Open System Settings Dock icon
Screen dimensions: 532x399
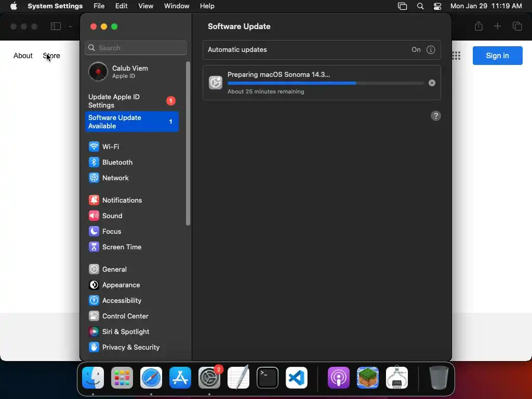coord(209,378)
